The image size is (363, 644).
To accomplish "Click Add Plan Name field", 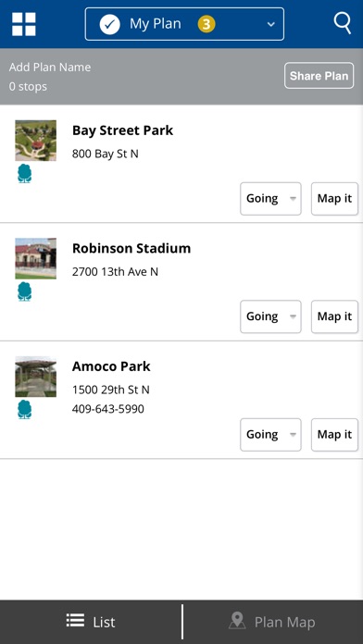I will point(50,68).
